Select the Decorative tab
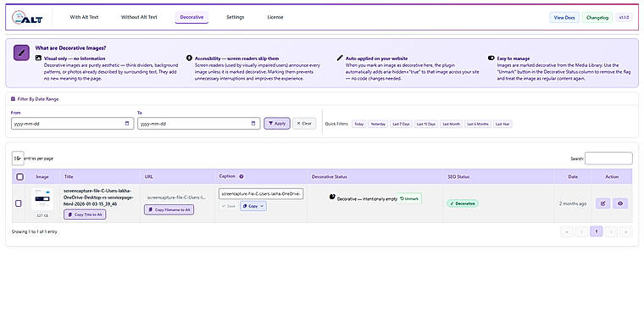The image size is (644, 312). (x=192, y=17)
